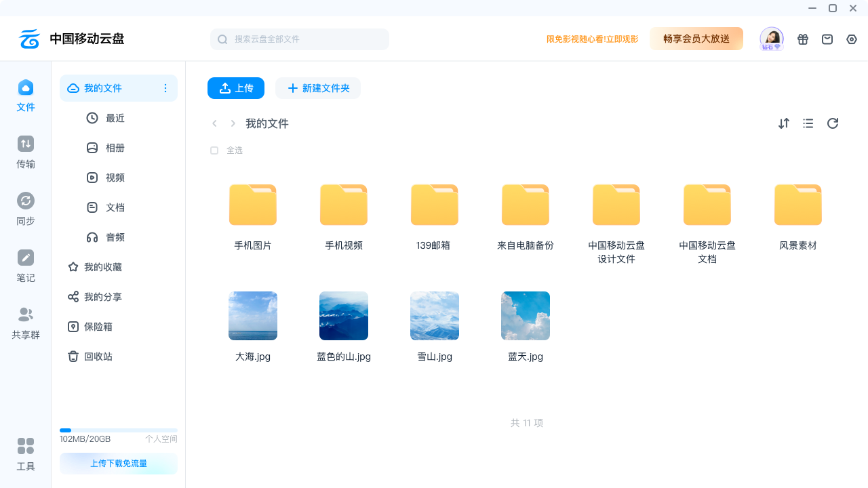Expand the 保险箱 (safe box) section
This screenshot has height=488, width=868.
point(99,327)
